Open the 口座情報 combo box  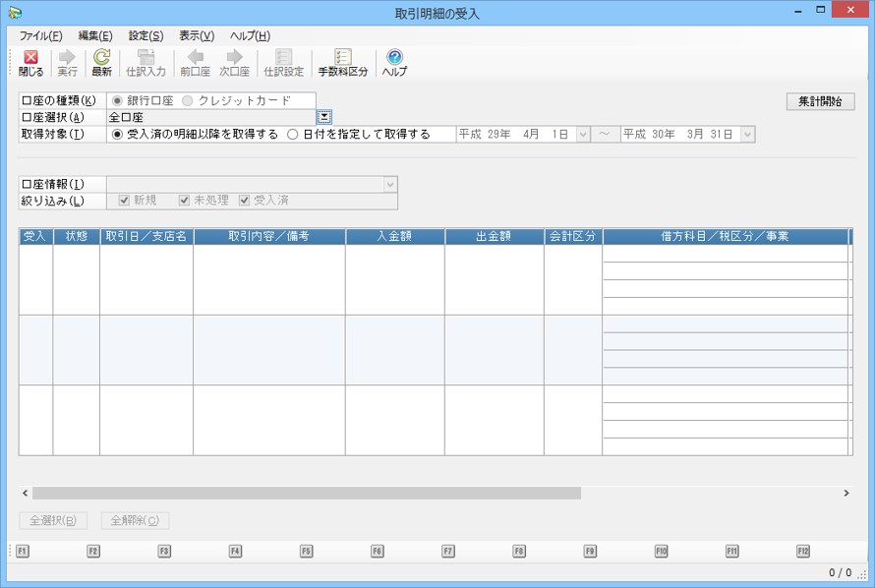coord(389,184)
